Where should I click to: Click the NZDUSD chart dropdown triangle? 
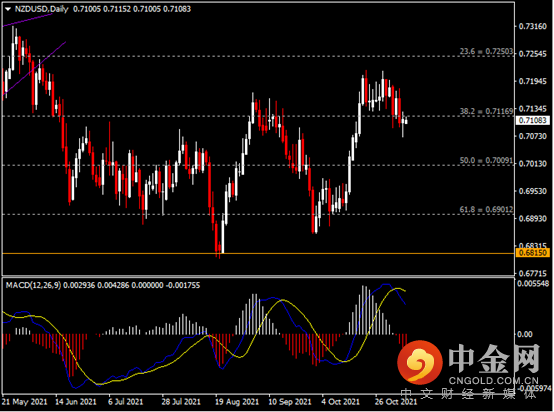(8, 9)
